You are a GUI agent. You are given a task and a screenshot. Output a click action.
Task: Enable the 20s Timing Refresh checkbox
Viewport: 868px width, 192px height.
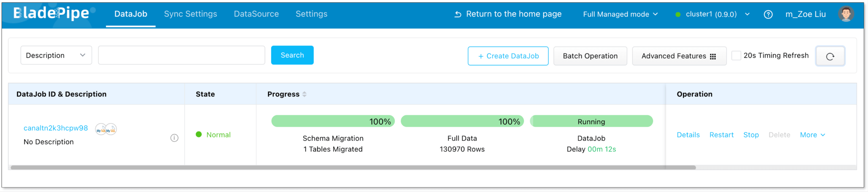(736, 55)
